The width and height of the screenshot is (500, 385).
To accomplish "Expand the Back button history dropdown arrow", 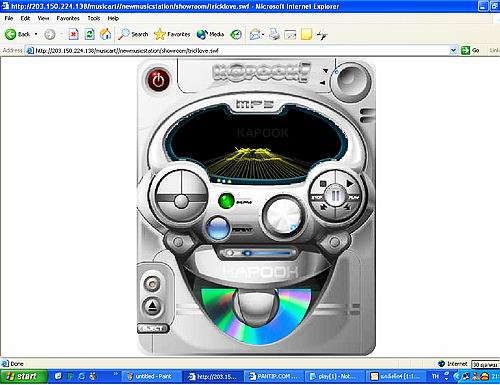I will [36, 34].
